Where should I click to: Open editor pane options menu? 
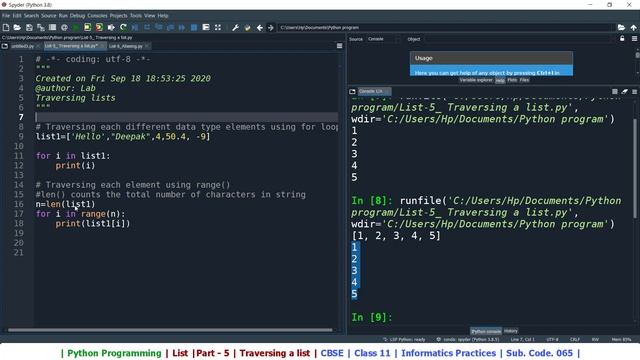click(x=339, y=46)
